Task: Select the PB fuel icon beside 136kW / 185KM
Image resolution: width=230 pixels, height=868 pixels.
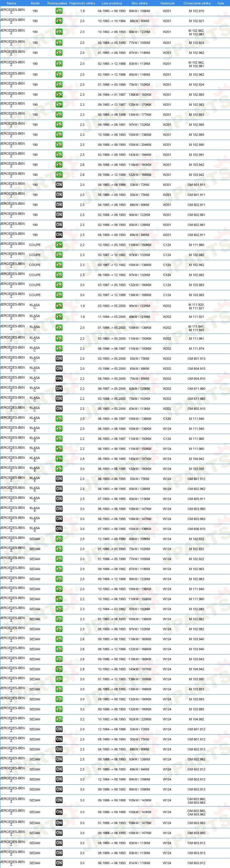Action: 59,95
